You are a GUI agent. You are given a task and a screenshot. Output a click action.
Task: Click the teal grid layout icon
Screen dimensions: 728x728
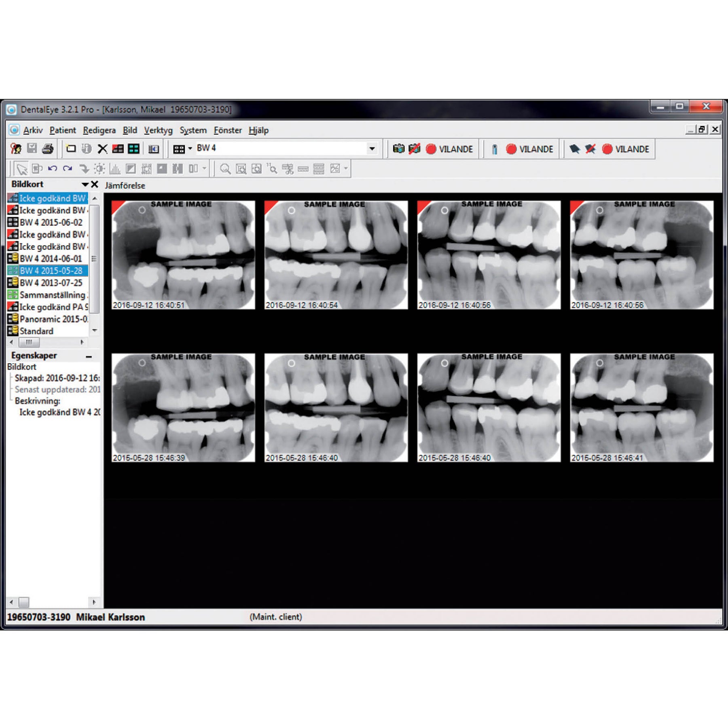pos(133,149)
